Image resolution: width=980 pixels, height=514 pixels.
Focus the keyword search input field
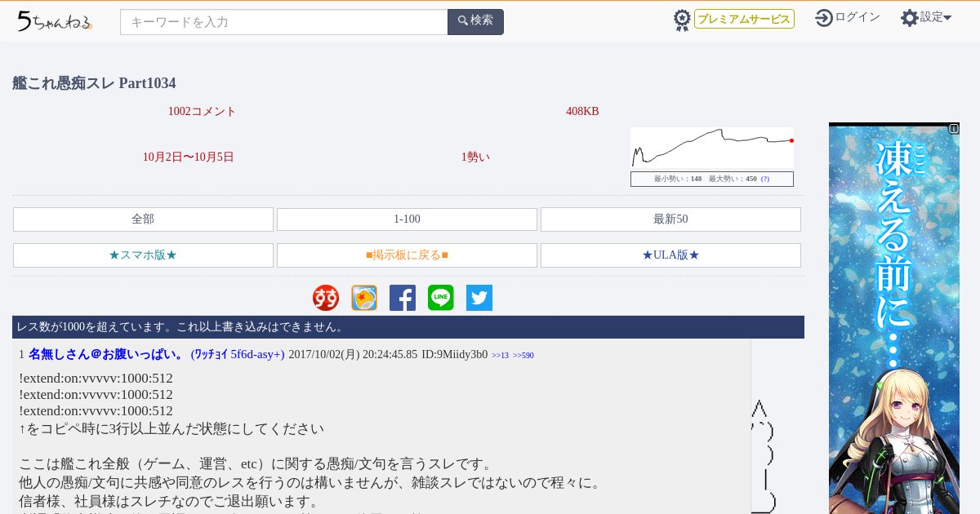[x=284, y=22]
